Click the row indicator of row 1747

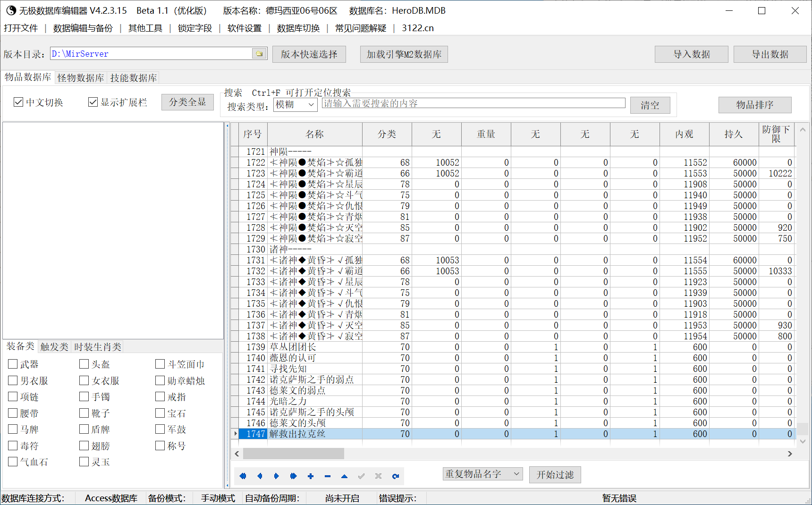[x=235, y=434]
